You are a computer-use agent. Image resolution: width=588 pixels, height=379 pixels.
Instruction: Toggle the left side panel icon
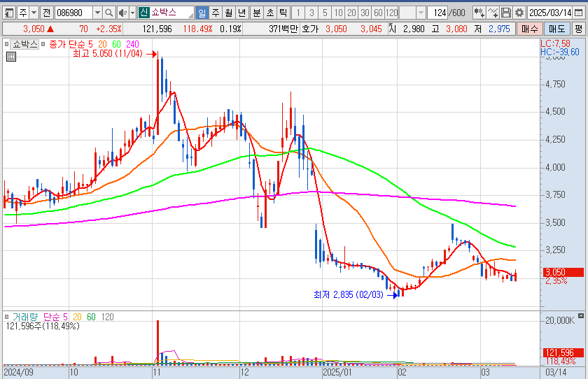(9, 13)
